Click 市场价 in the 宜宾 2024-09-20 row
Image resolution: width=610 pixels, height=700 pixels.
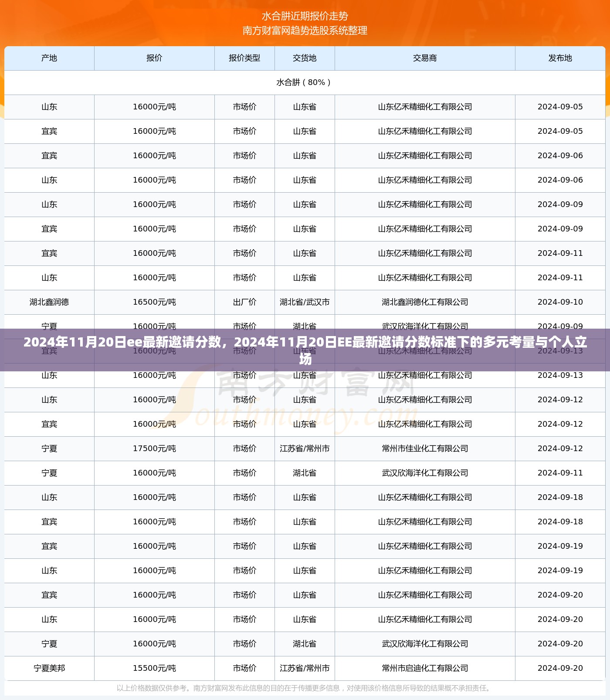pyautogui.click(x=244, y=595)
